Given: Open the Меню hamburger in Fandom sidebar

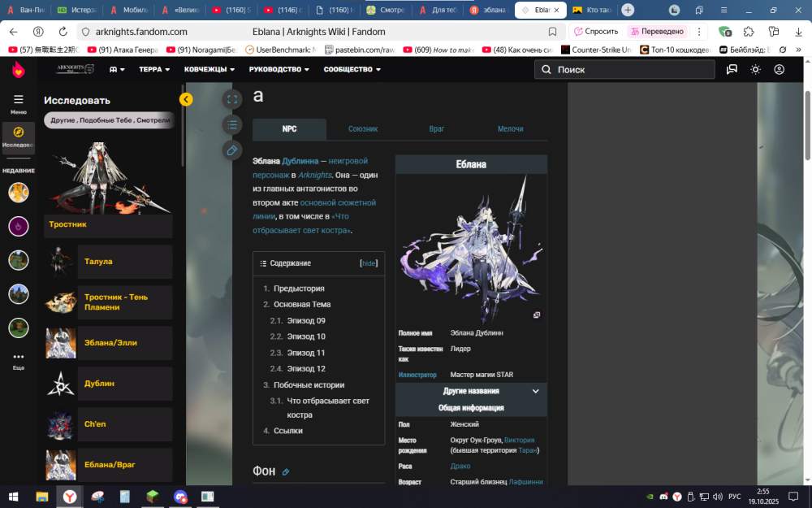Looking at the screenshot, I should pos(18,102).
